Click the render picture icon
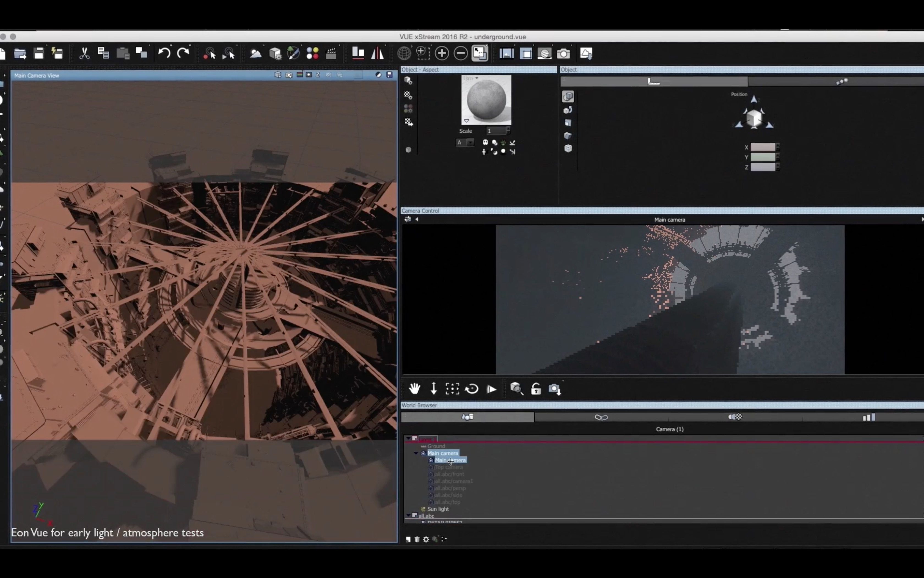Viewport: 924px width, 578px height. (x=507, y=53)
